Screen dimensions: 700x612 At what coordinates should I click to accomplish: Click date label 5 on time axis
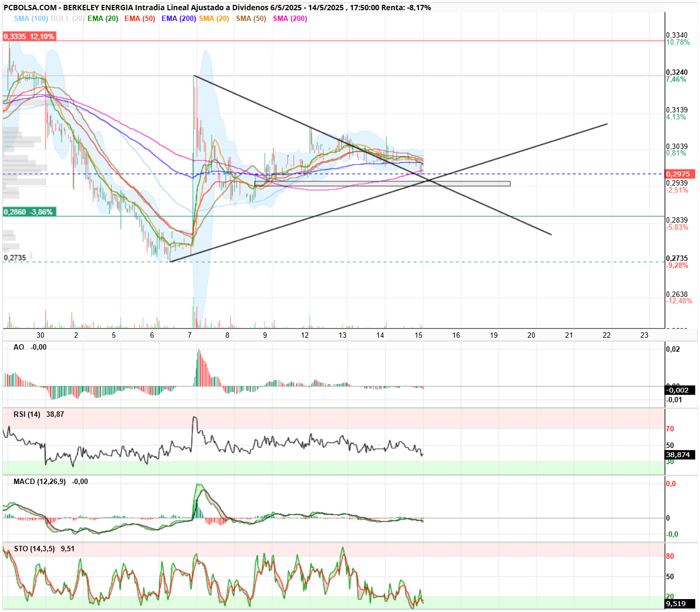pos(114,335)
